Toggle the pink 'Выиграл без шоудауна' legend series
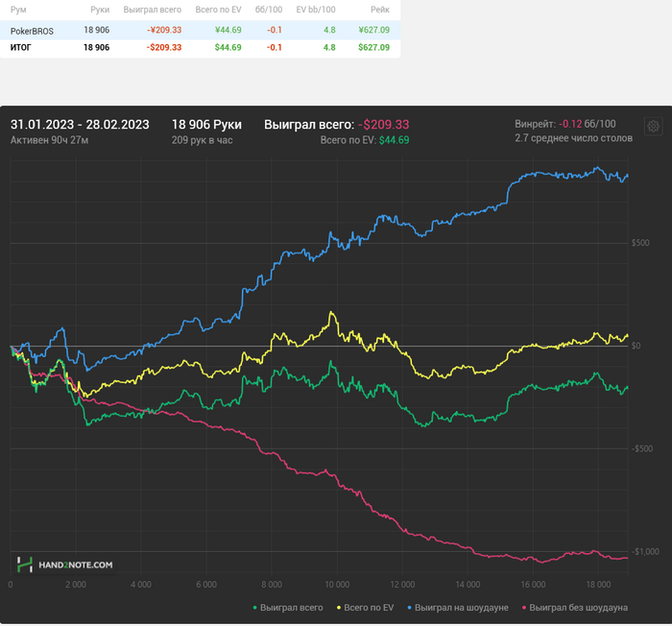Viewport: 672px width, 626px height. point(575,608)
